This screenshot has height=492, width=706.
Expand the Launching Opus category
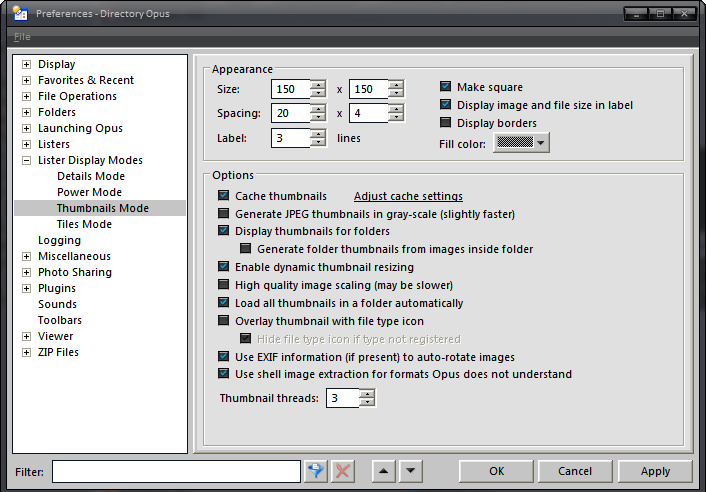(x=27, y=128)
